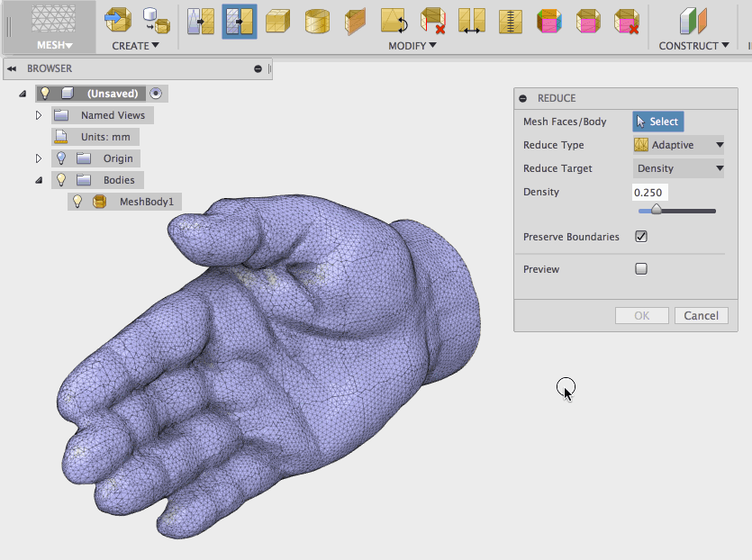Image resolution: width=752 pixels, height=560 pixels.
Task: Open the Reduce Target Density dropdown
Action: [x=679, y=168]
